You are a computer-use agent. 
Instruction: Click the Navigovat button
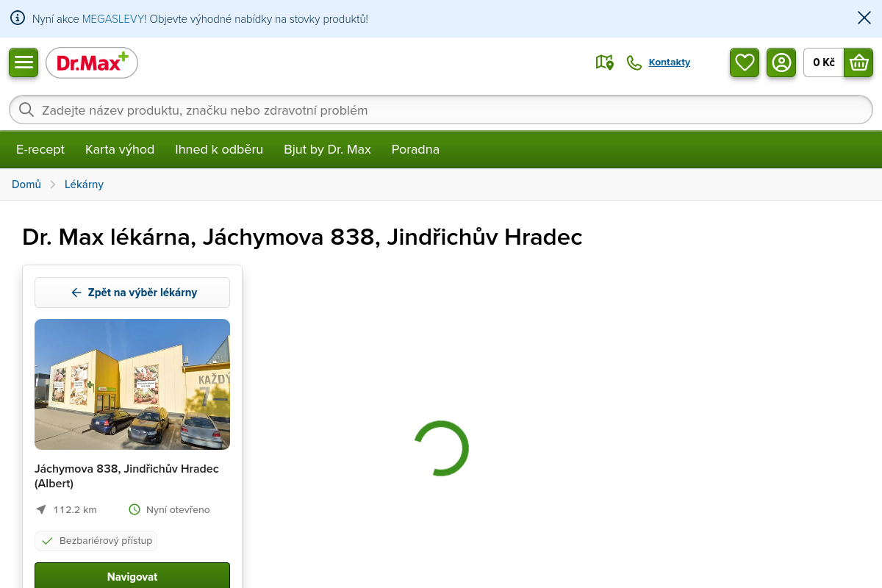pos(132,576)
